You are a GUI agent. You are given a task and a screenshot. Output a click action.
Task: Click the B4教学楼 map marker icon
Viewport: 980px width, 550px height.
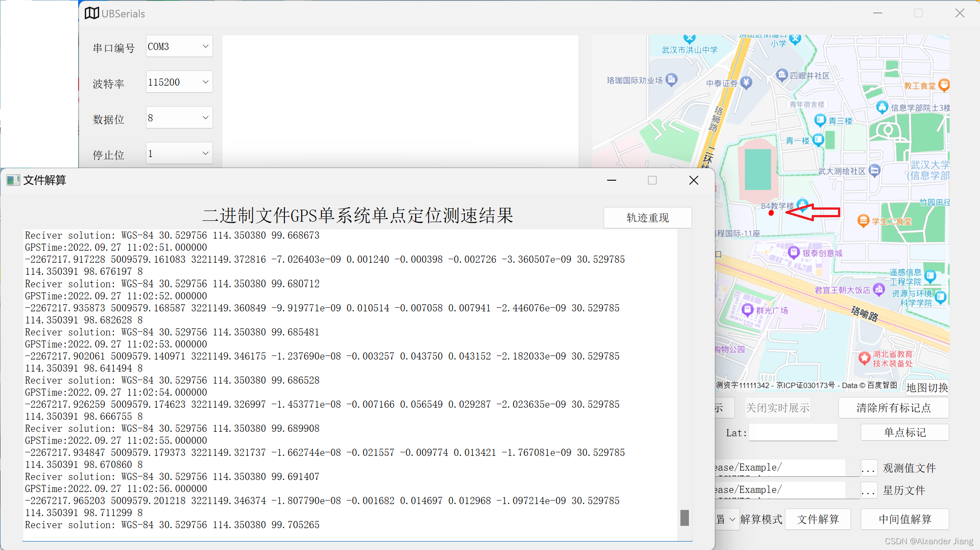point(802,205)
